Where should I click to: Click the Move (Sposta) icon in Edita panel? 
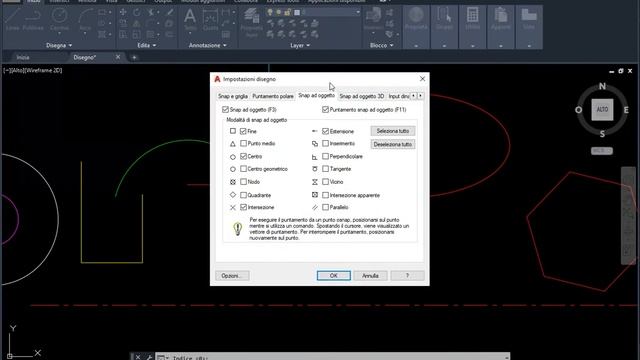click(123, 13)
